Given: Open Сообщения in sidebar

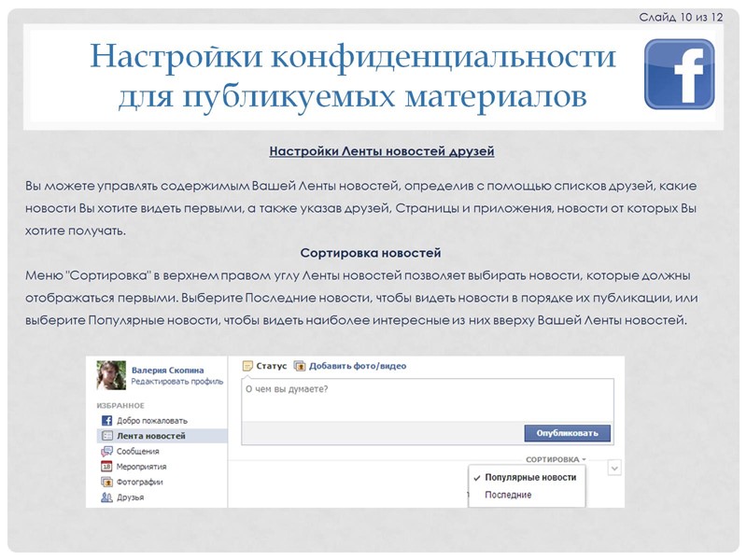Looking at the screenshot, I should click(137, 452).
